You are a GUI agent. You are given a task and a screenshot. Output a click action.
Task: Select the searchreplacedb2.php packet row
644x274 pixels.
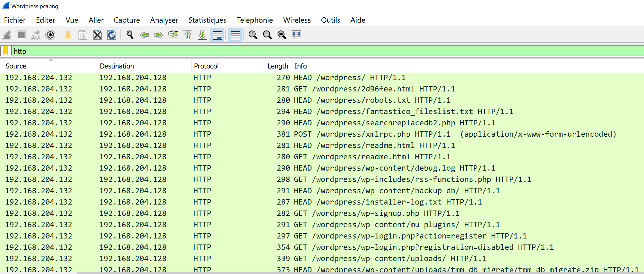(322, 123)
